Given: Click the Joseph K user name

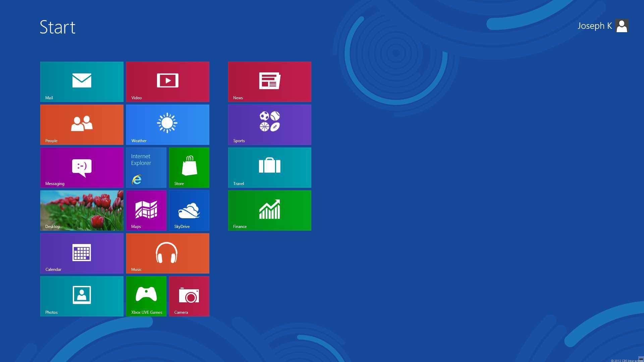Looking at the screenshot, I should tap(595, 26).
